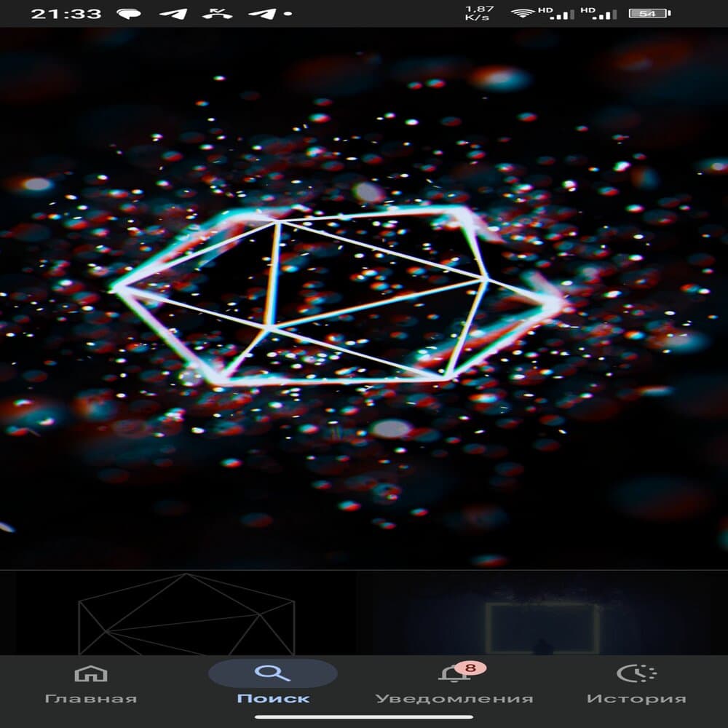The height and width of the screenshot is (728, 728).
Task: Tap the red notification badge showing 8
Action: click(x=470, y=667)
